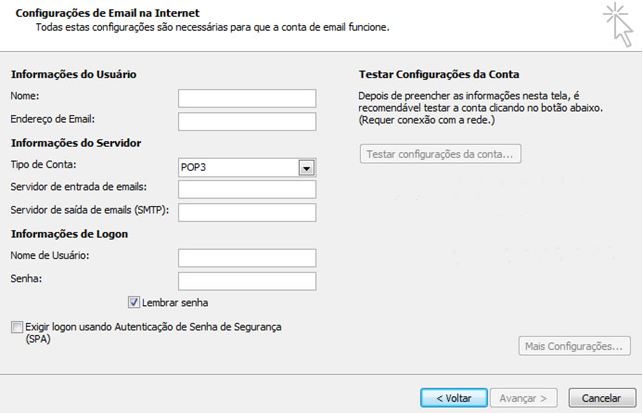Focus the Senha password field
This screenshot has height=413, width=643.
pos(247,281)
